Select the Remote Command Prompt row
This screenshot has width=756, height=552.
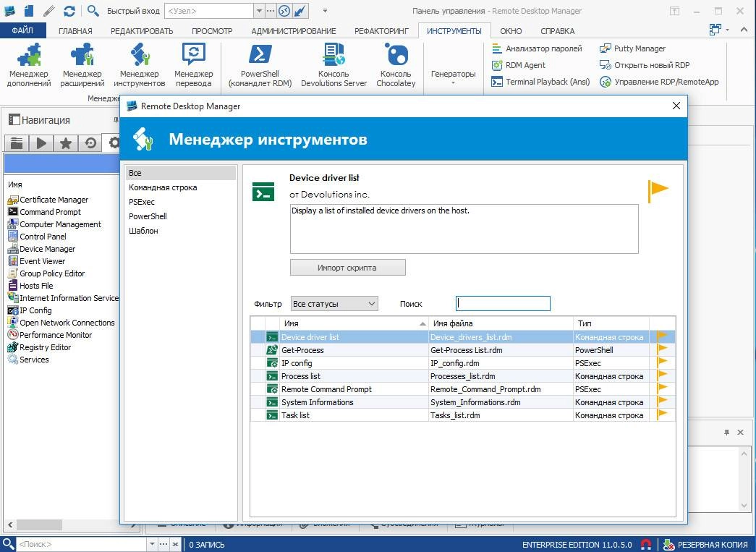pos(463,389)
